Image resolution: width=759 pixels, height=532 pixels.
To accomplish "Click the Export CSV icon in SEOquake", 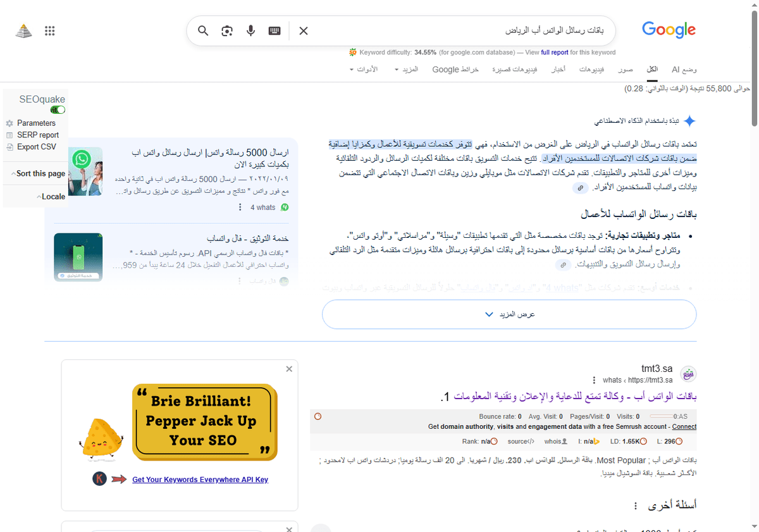I will (9, 147).
